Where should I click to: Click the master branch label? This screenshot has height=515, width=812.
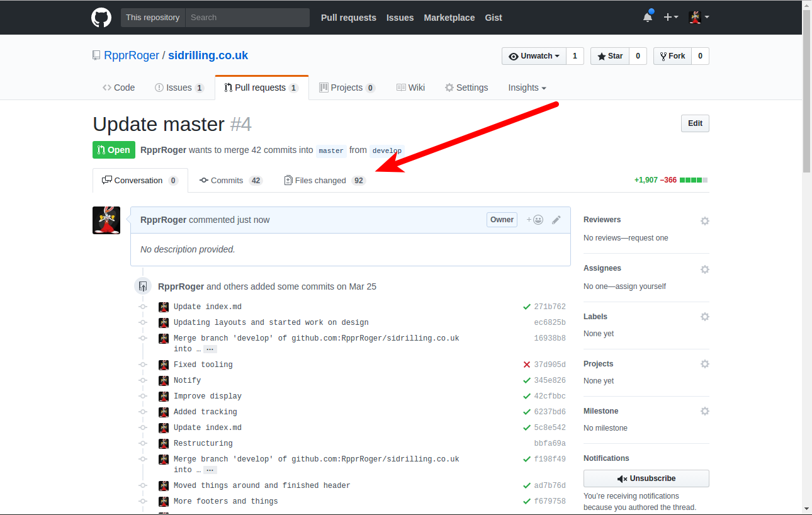(331, 150)
